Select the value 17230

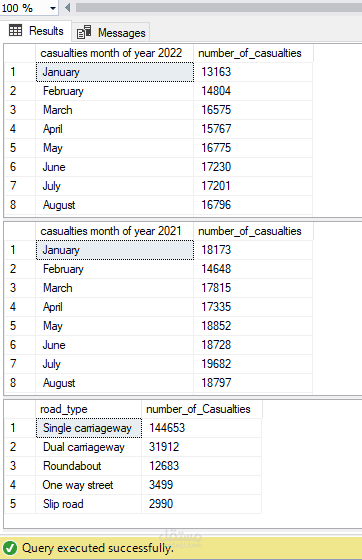[253, 167]
